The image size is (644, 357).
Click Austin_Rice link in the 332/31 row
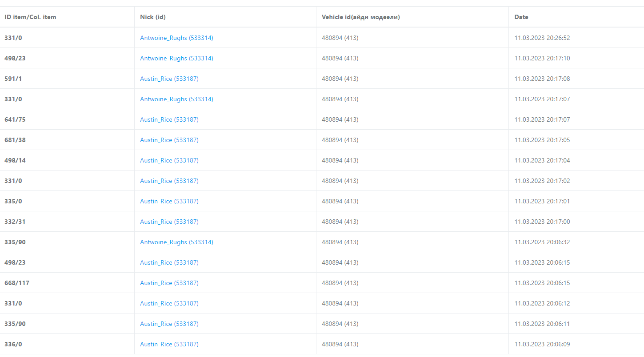pos(169,222)
